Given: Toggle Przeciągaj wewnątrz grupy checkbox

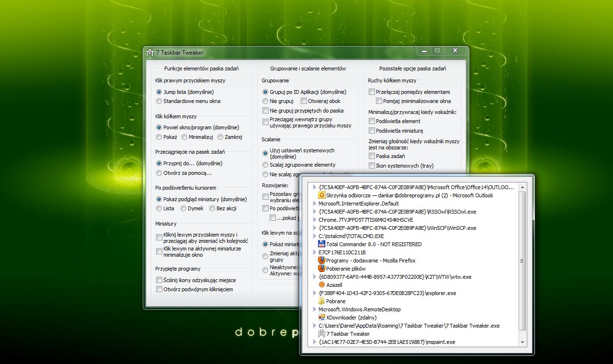Looking at the screenshot, I should [x=266, y=122].
